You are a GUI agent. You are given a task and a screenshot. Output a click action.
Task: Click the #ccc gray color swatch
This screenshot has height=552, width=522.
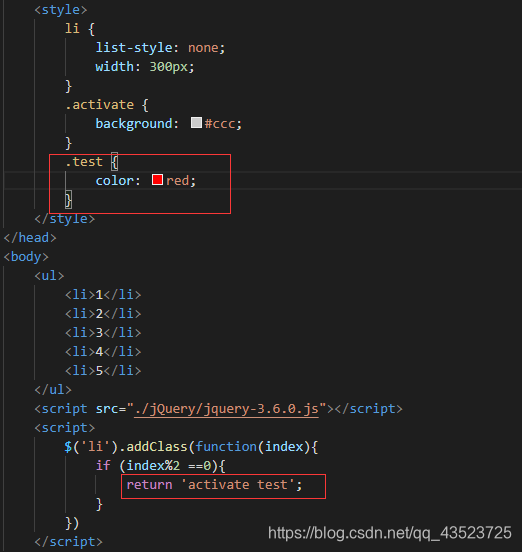tap(196, 123)
